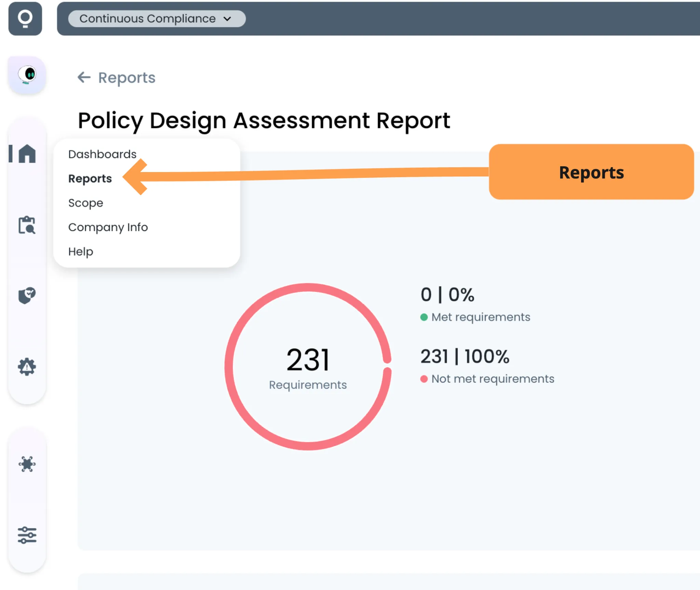Click the integrations hub network icon

tap(27, 464)
